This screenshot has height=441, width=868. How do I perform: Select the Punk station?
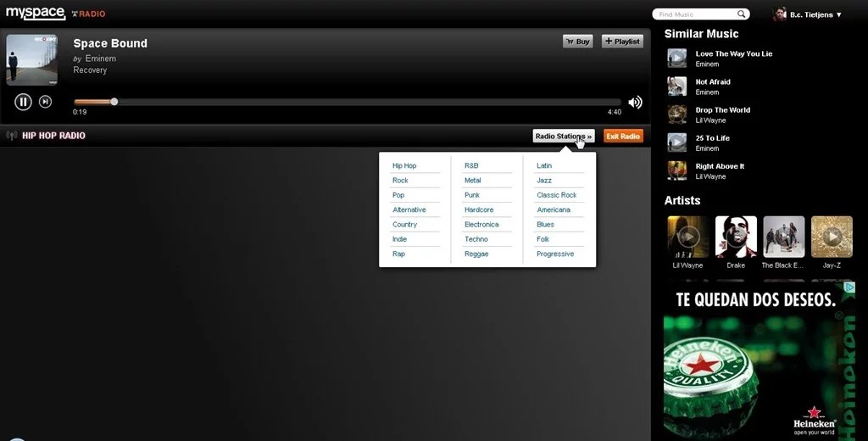(472, 195)
